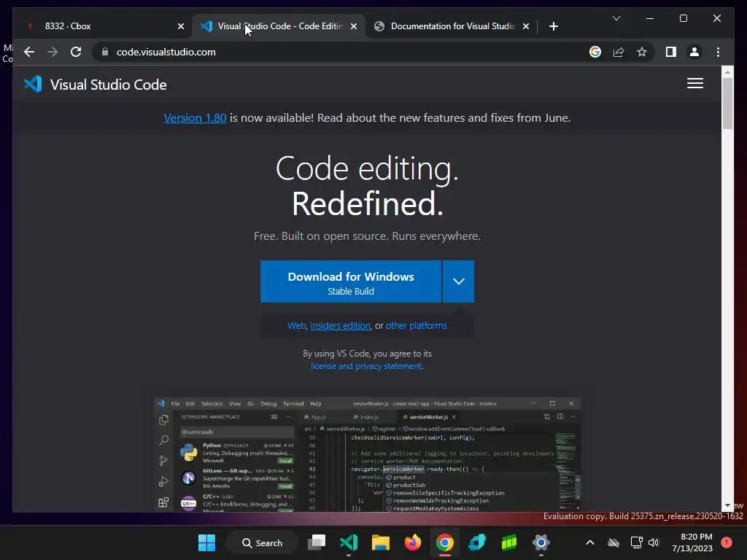This screenshot has width=747, height=560.
Task: Click the Google icon in the address bar
Action: click(595, 52)
